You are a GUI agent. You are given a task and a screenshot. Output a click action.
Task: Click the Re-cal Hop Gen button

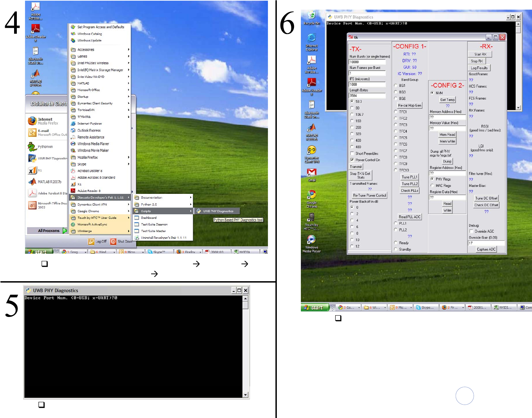(409, 106)
